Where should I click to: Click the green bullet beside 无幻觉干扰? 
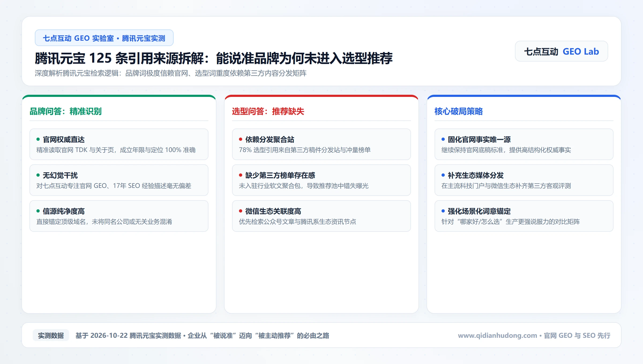tap(38, 175)
